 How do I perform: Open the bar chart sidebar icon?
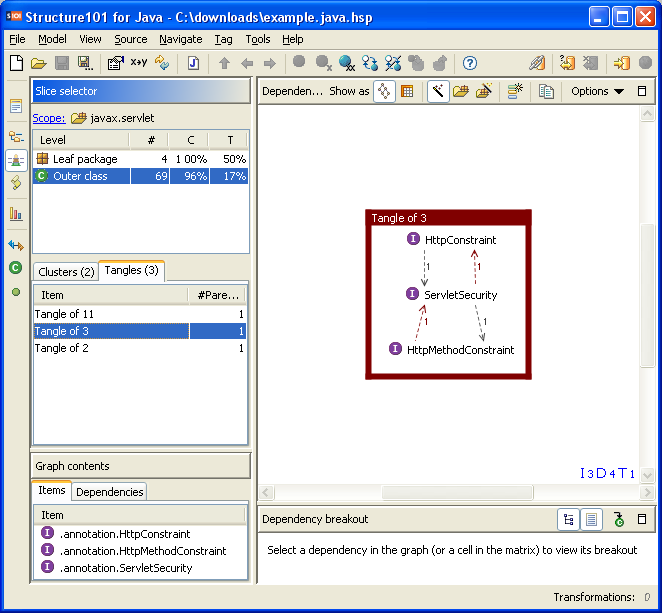tap(16, 214)
